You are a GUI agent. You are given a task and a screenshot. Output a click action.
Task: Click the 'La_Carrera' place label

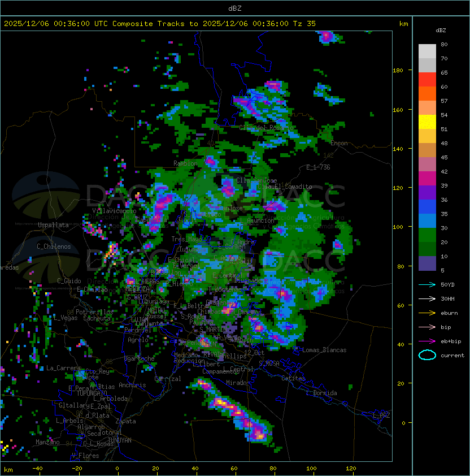[x=63, y=368]
